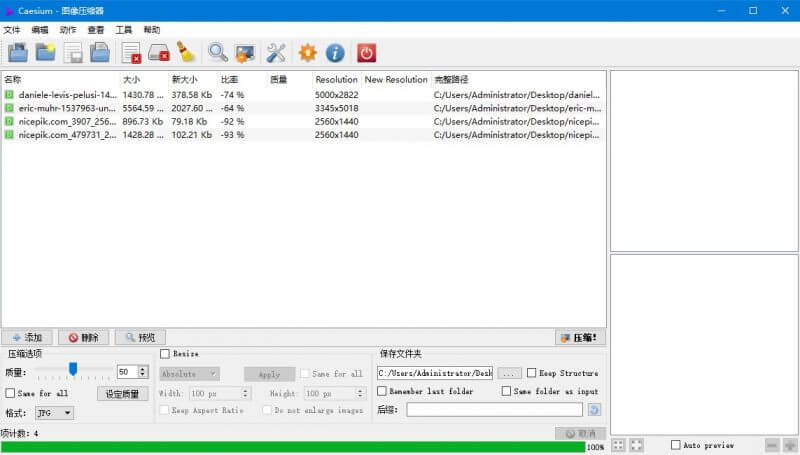
Task: Click the 后缀 suffix input field
Action: [x=494, y=410]
